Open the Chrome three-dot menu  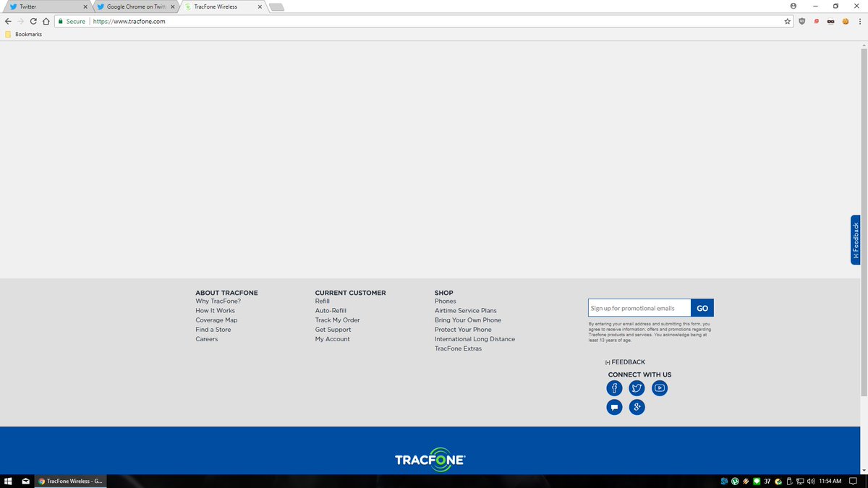point(859,22)
